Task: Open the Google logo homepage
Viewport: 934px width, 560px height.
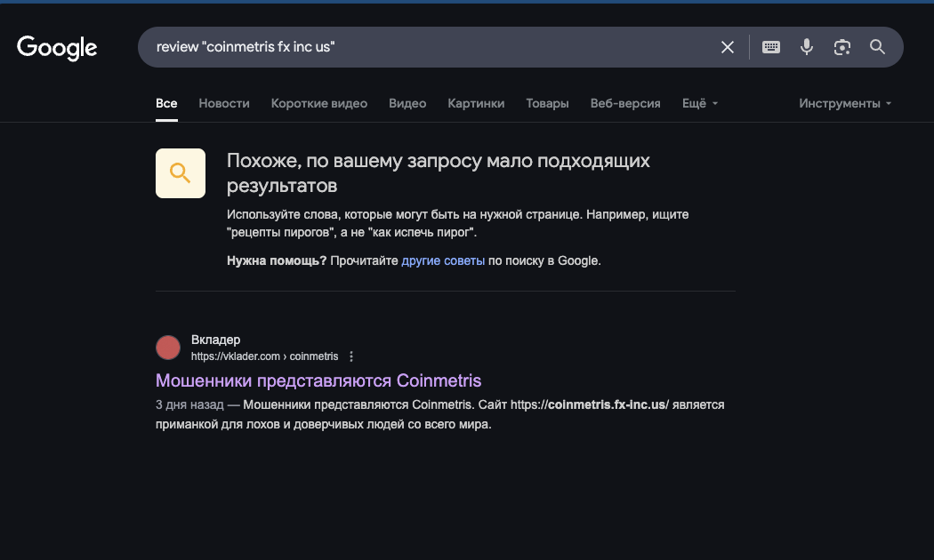Action: tap(57, 48)
